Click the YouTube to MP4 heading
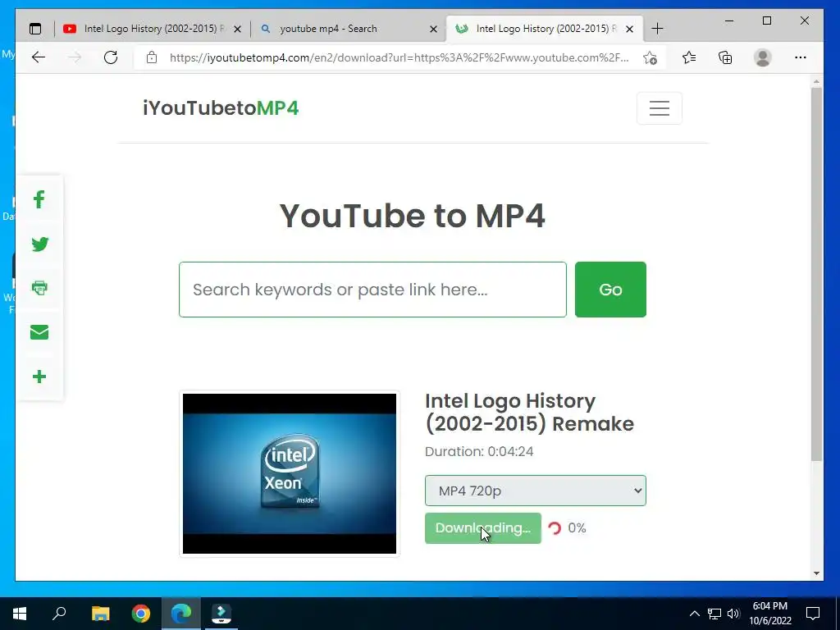Image resolution: width=840 pixels, height=630 pixels. tap(413, 216)
